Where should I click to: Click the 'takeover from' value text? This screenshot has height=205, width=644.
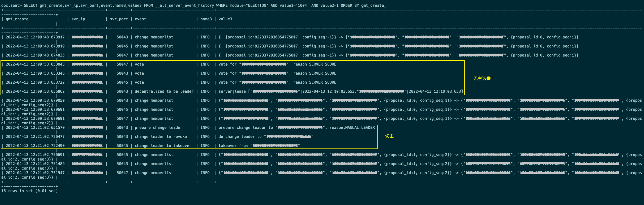pos(233,146)
